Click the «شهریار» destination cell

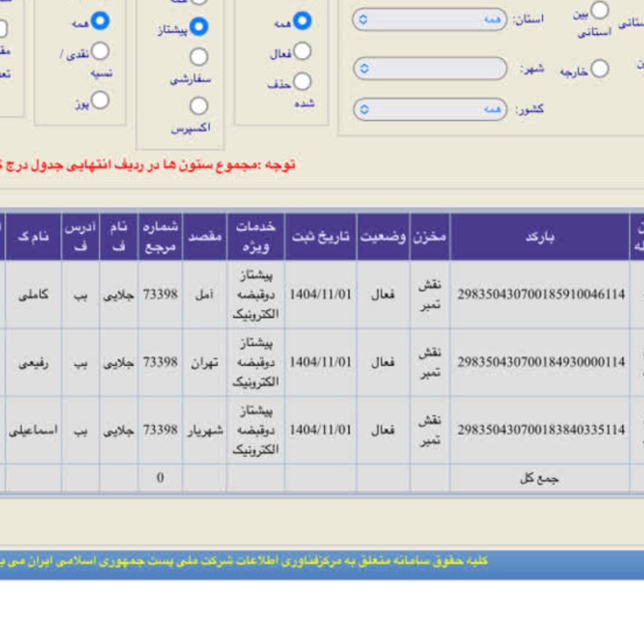(205, 430)
